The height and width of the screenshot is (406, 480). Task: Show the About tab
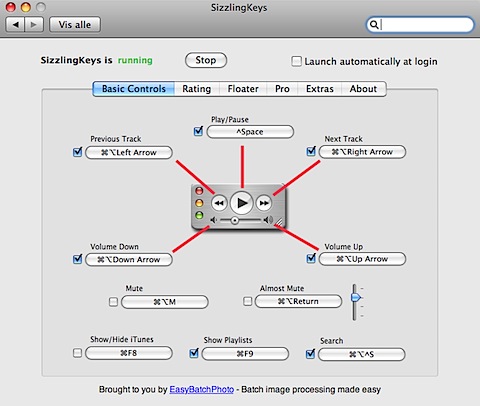pyautogui.click(x=363, y=89)
